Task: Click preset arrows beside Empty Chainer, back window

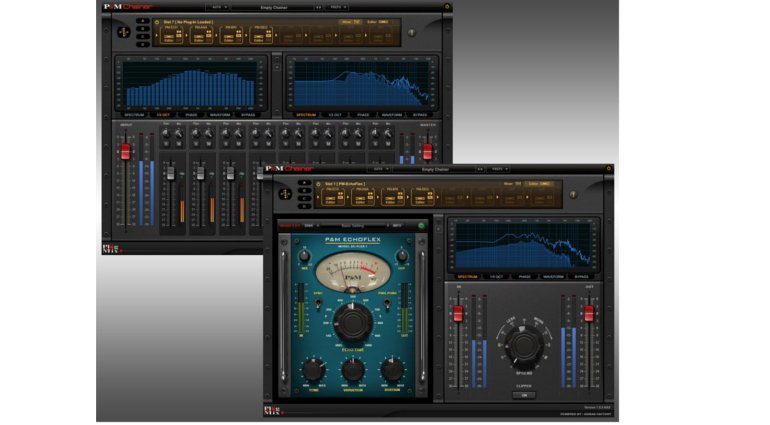Action: 318,7
